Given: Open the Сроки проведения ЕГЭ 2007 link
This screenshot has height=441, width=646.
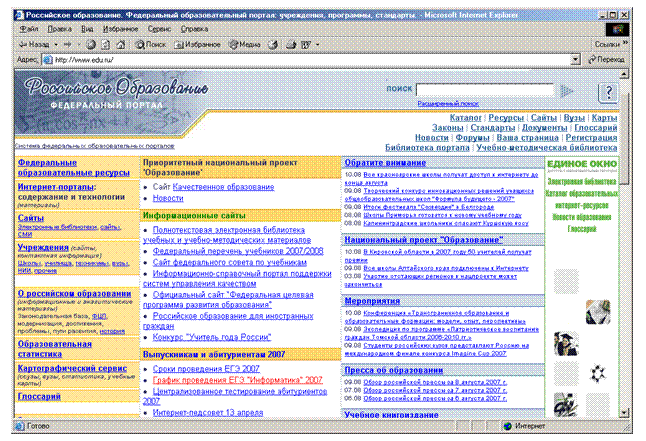Looking at the screenshot, I should tap(206, 369).
